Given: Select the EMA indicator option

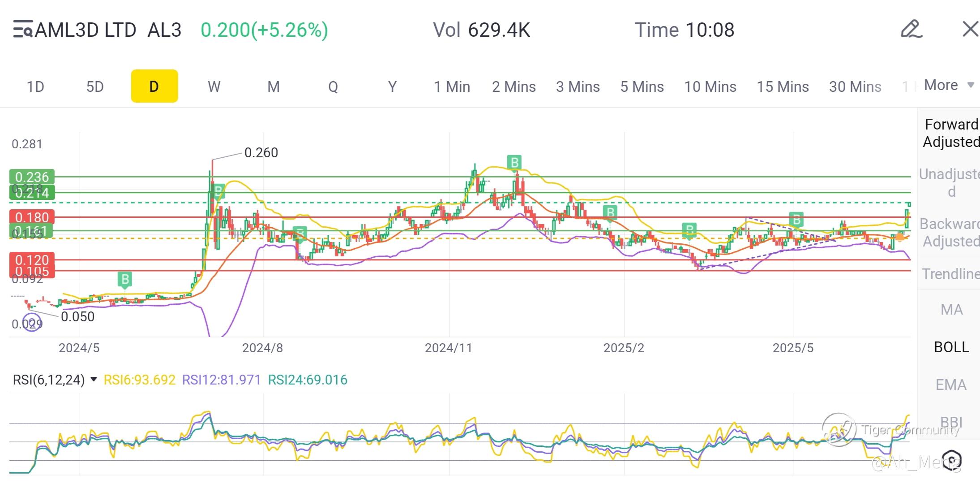Looking at the screenshot, I should tap(951, 385).
